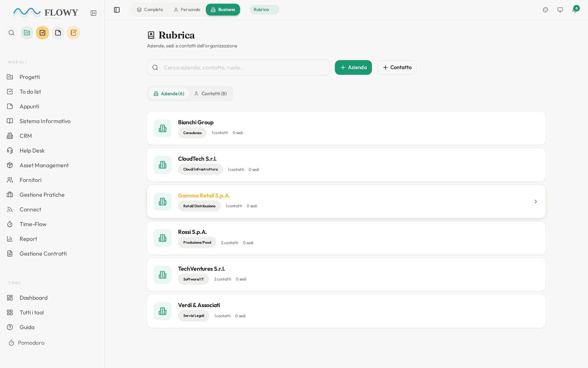Click the TechVentures S.r.l. building icon
Image resolution: width=588 pixels, height=368 pixels.
pyautogui.click(x=163, y=275)
